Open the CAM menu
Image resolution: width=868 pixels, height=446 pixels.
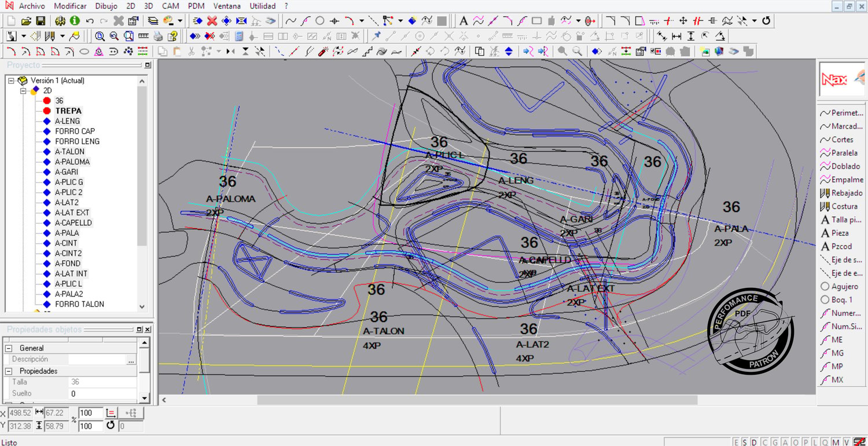coord(170,6)
